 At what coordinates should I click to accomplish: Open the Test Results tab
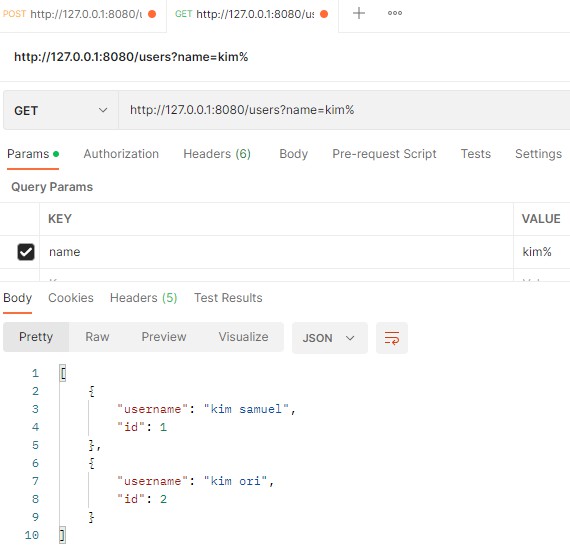(x=228, y=298)
